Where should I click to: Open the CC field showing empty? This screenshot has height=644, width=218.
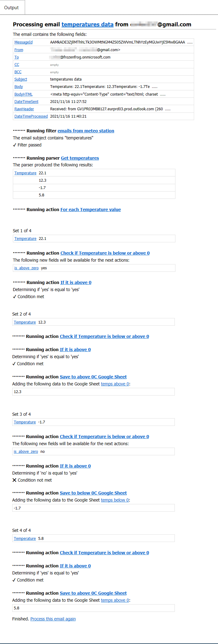(17, 64)
